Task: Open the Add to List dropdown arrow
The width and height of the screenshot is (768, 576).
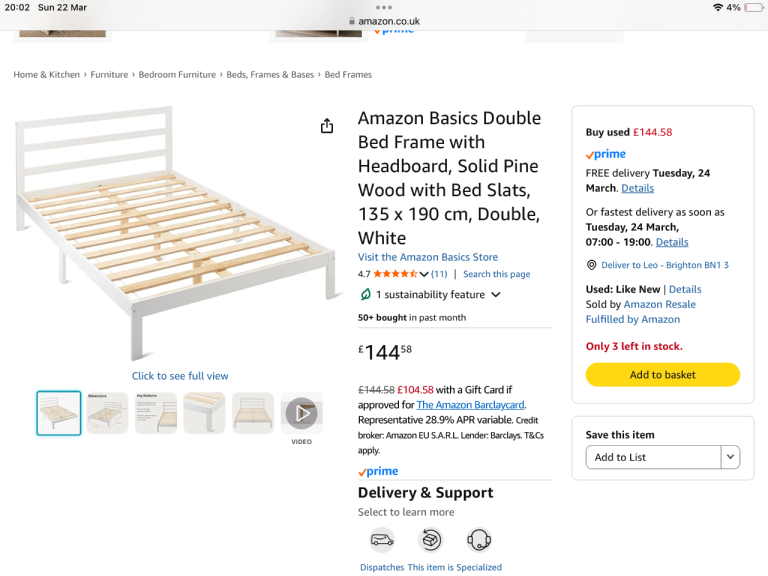Action: point(730,457)
